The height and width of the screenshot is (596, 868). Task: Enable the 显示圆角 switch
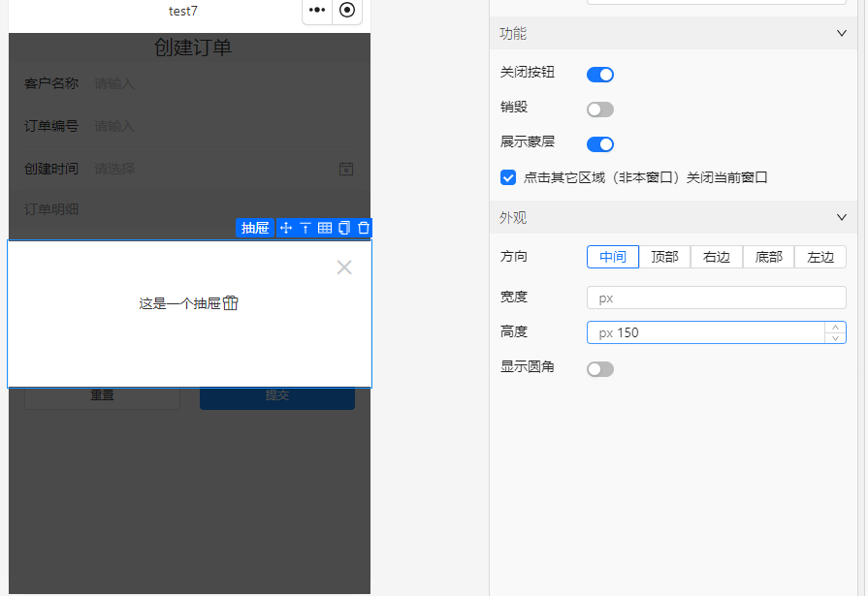[600, 369]
